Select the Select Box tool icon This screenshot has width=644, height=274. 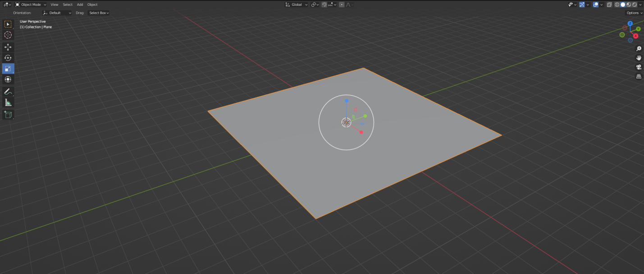[8, 24]
